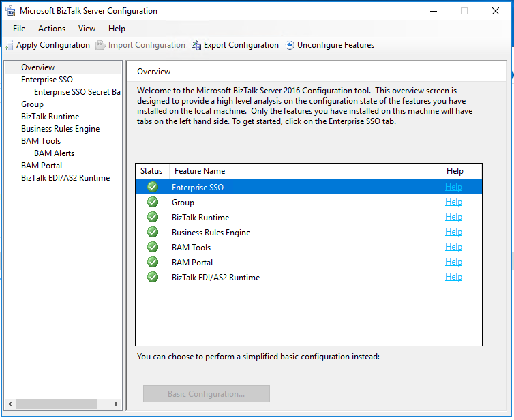Open Help link for BAM Tools

coord(454,247)
